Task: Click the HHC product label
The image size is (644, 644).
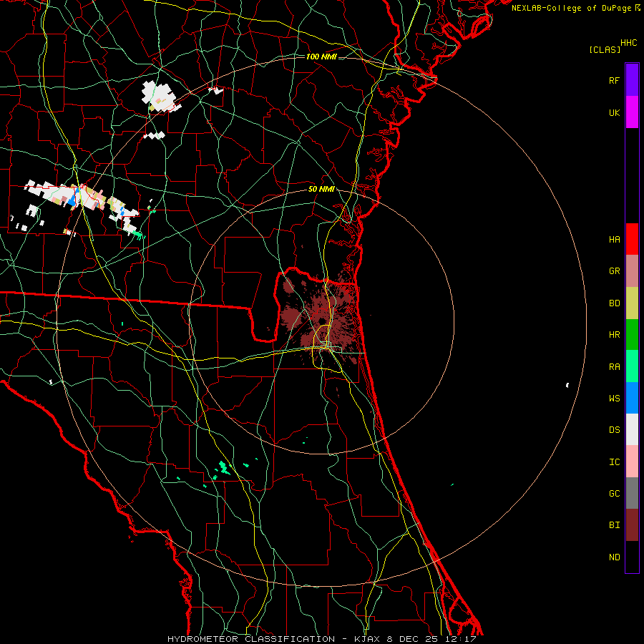Action: pos(629,43)
